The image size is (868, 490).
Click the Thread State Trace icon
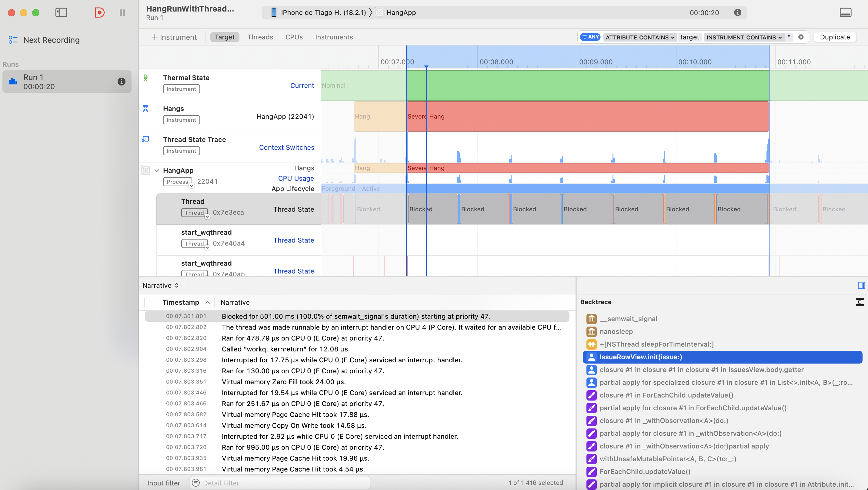[x=145, y=139]
